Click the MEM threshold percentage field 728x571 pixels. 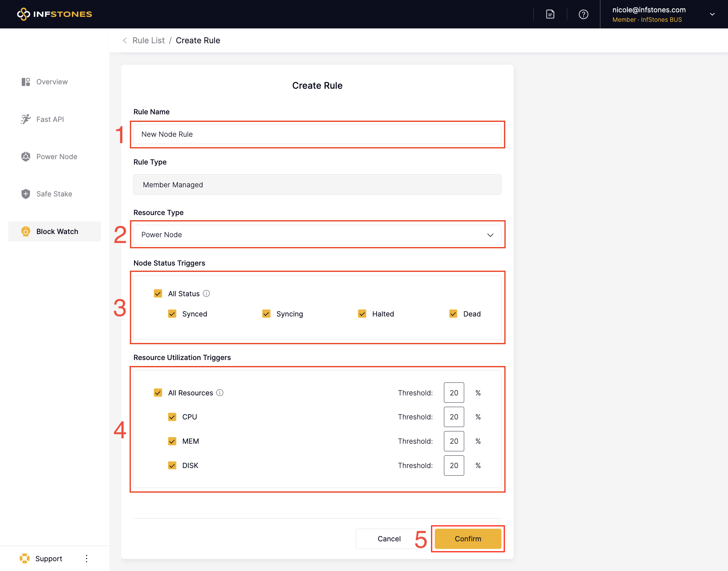click(x=453, y=441)
